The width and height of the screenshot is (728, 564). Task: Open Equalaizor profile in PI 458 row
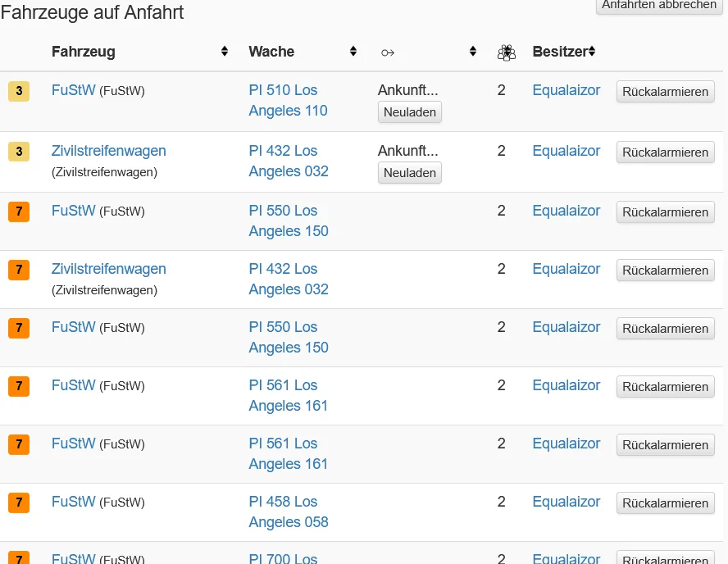(566, 502)
